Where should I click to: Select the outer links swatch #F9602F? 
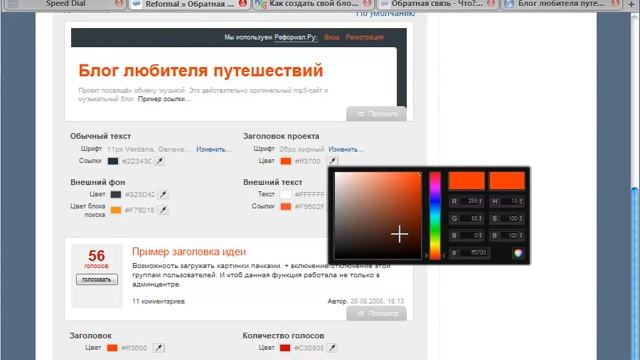click(x=286, y=207)
